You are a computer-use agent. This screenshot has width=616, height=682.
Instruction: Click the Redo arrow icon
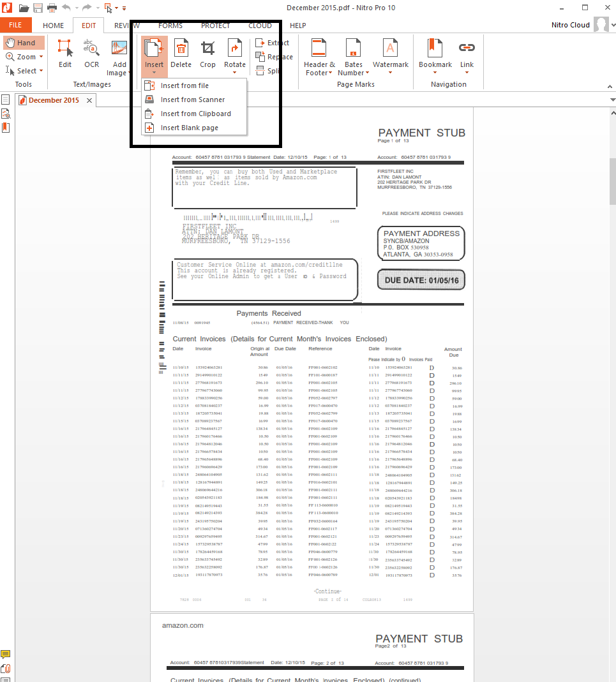87,8
